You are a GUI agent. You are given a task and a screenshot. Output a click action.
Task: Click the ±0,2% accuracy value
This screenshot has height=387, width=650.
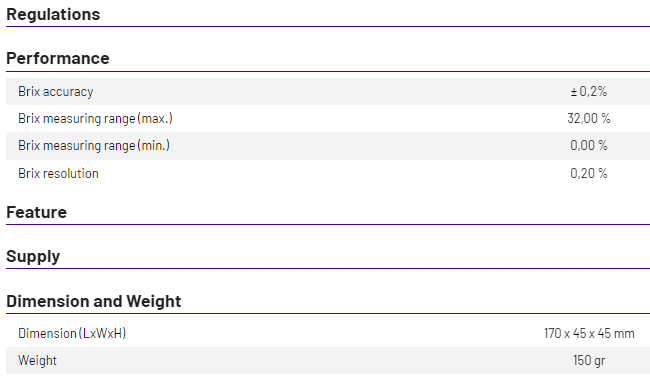click(589, 91)
